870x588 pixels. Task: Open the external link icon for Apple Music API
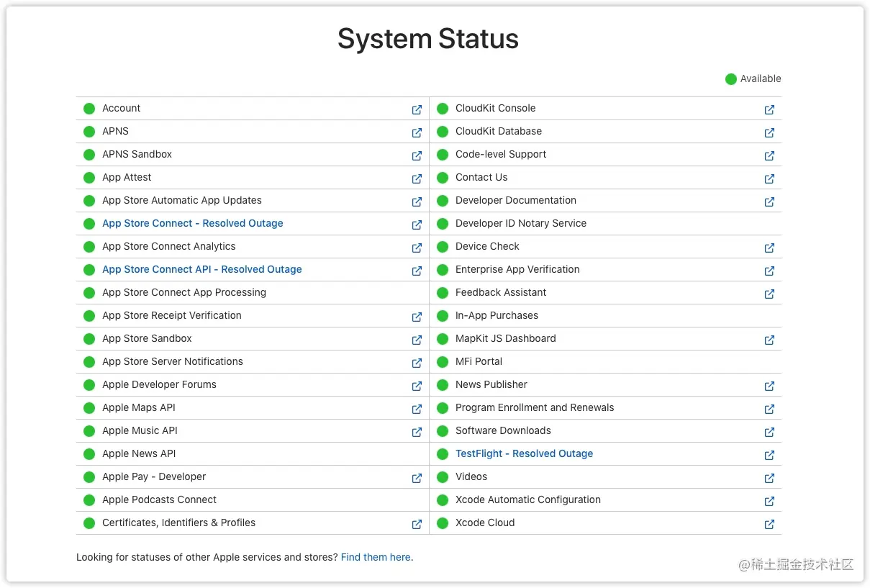(417, 432)
